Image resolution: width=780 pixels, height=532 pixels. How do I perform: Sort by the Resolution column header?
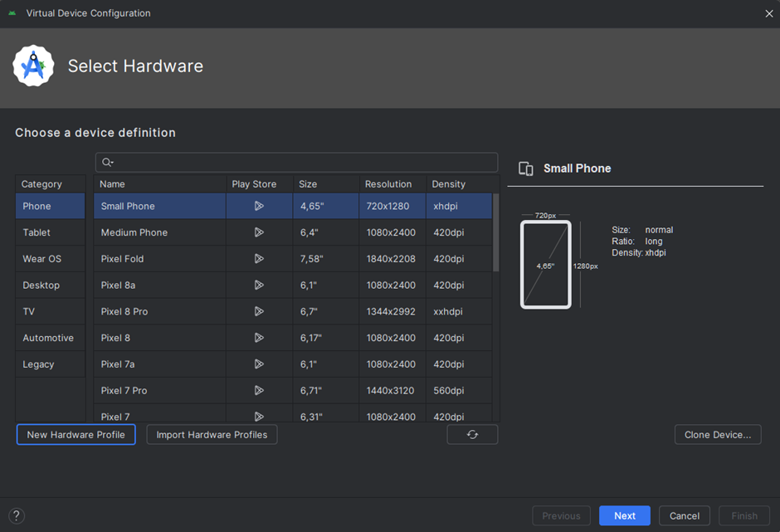point(393,184)
